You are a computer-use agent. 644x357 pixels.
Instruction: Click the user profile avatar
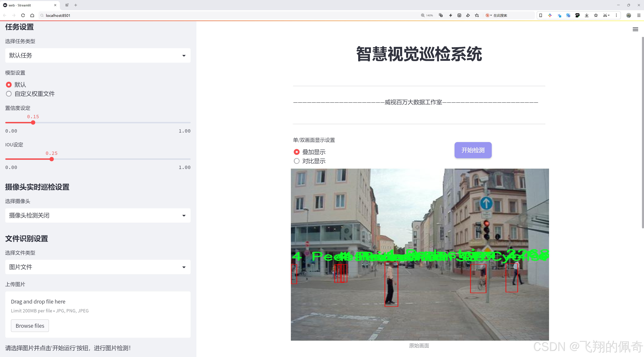click(x=628, y=15)
